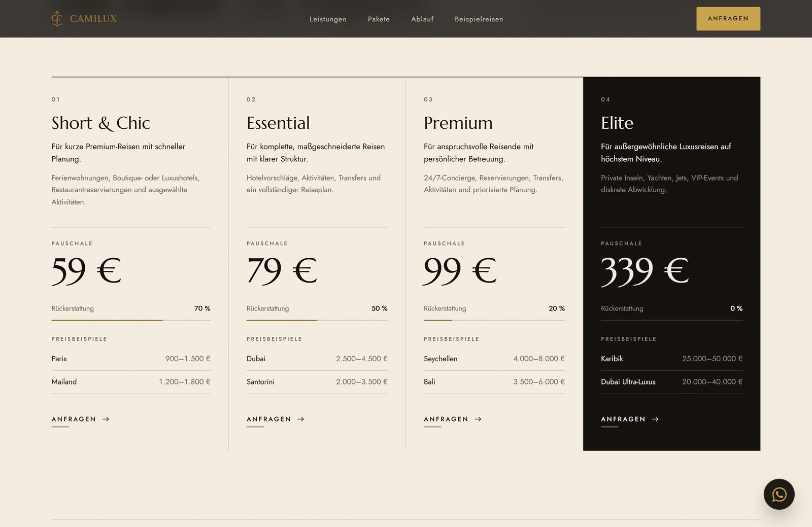Select the Bali price example row
Viewport: 812px width, 527px height.
click(x=494, y=382)
